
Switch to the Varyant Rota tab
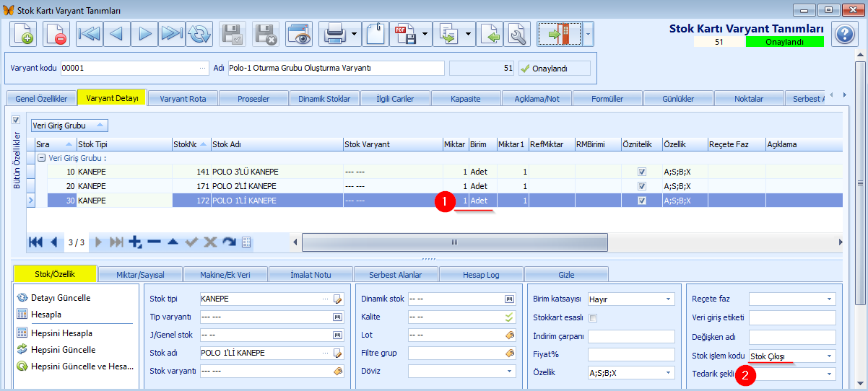[183, 98]
